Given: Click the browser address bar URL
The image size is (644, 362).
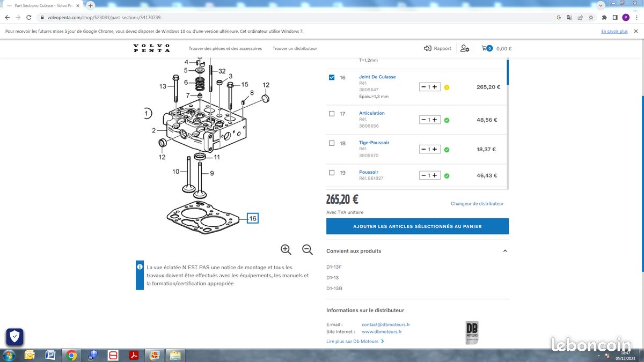Looking at the screenshot, I should pos(104,17).
